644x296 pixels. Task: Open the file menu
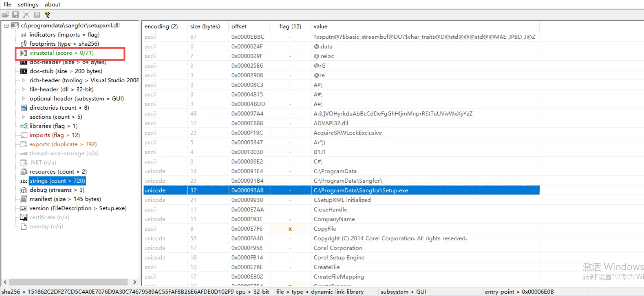pos(7,4)
